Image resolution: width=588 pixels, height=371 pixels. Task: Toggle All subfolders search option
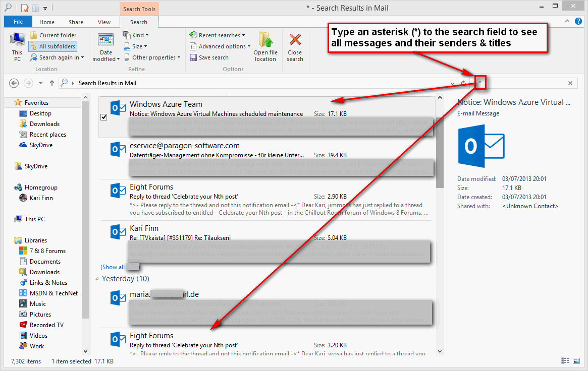54,46
